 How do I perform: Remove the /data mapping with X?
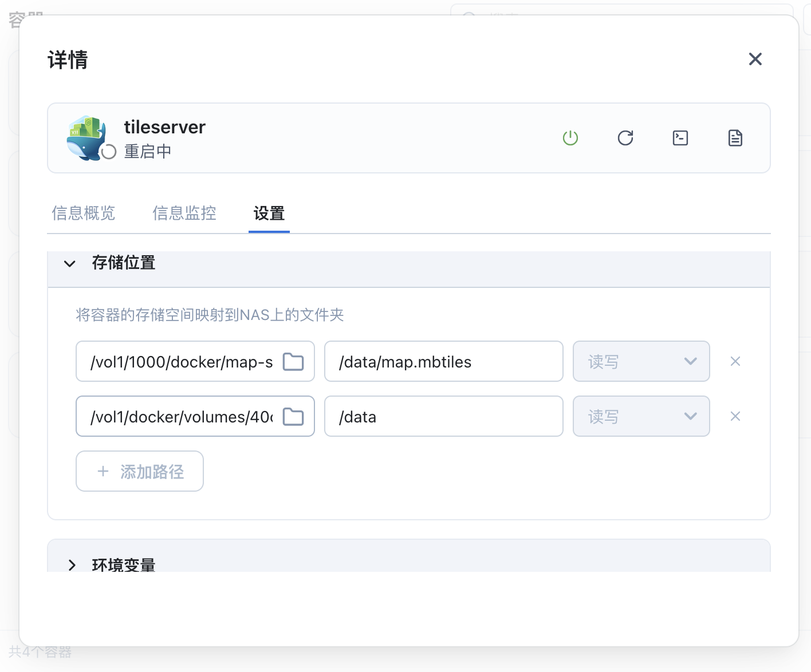click(x=735, y=416)
